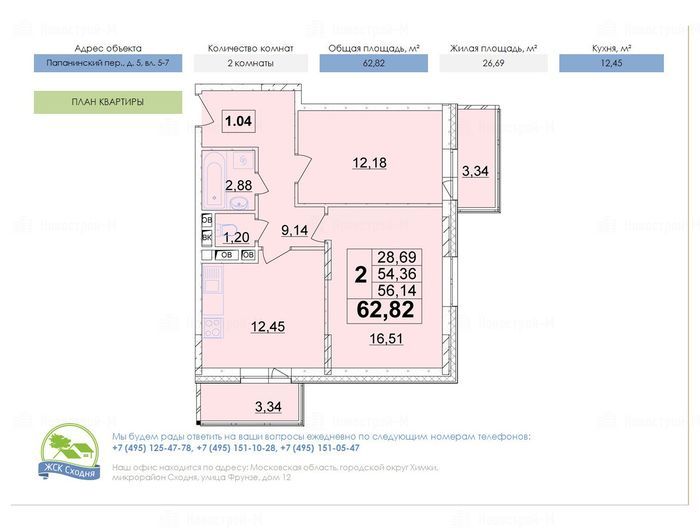Click living area value 26,69
The width and height of the screenshot is (700, 531).
(493, 63)
